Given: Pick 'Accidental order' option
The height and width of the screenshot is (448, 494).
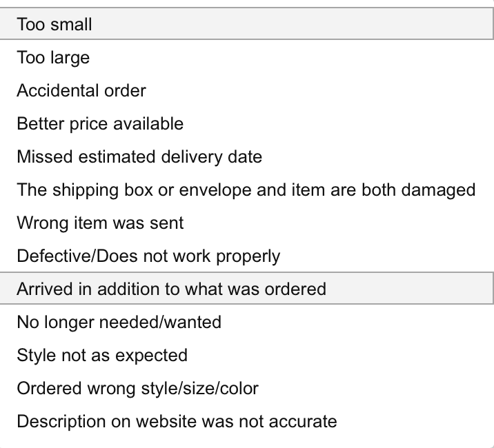Looking at the screenshot, I should [81, 91].
